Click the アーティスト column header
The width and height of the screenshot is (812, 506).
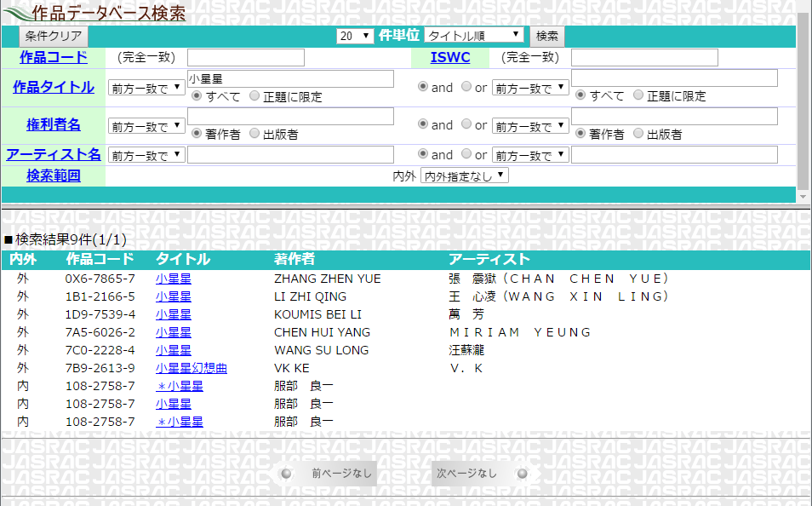[x=489, y=259]
